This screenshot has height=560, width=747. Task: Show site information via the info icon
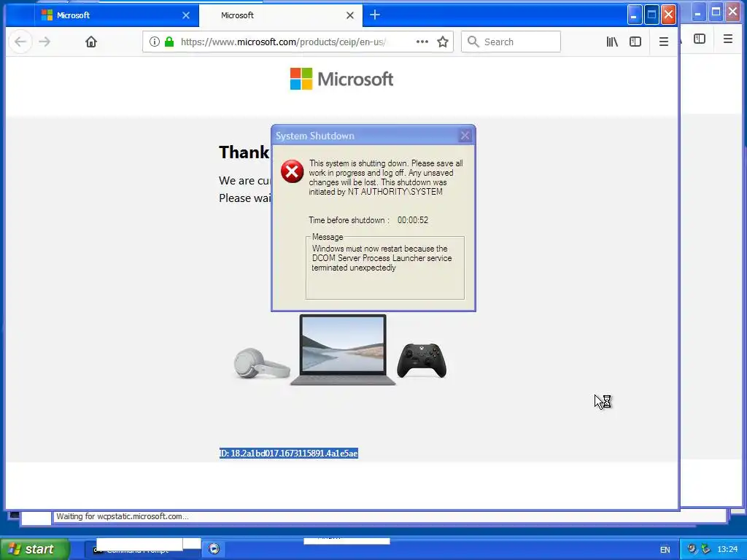[155, 42]
